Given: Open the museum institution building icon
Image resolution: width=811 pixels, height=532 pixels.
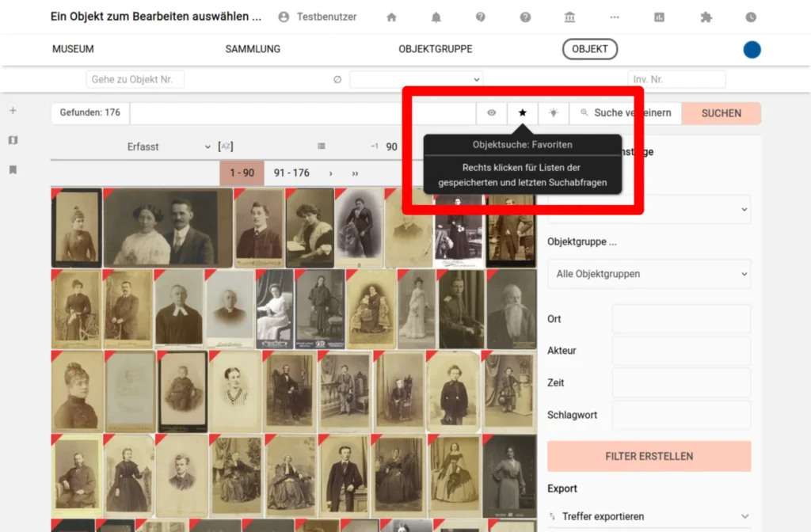Looking at the screenshot, I should pyautogui.click(x=569, y=17).
